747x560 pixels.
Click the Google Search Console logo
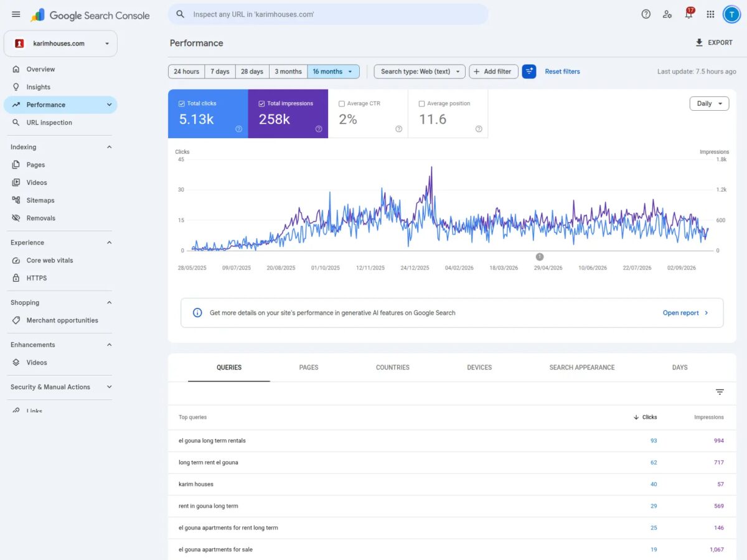90,15
